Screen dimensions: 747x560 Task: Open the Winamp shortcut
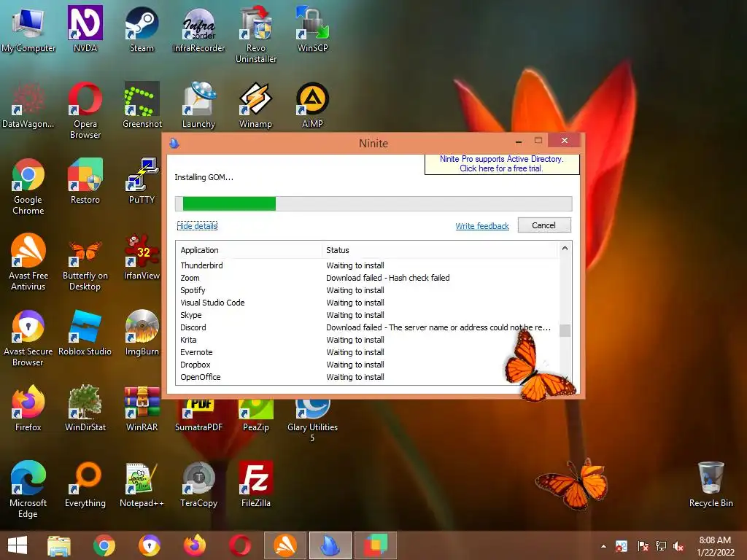(256, 105)
